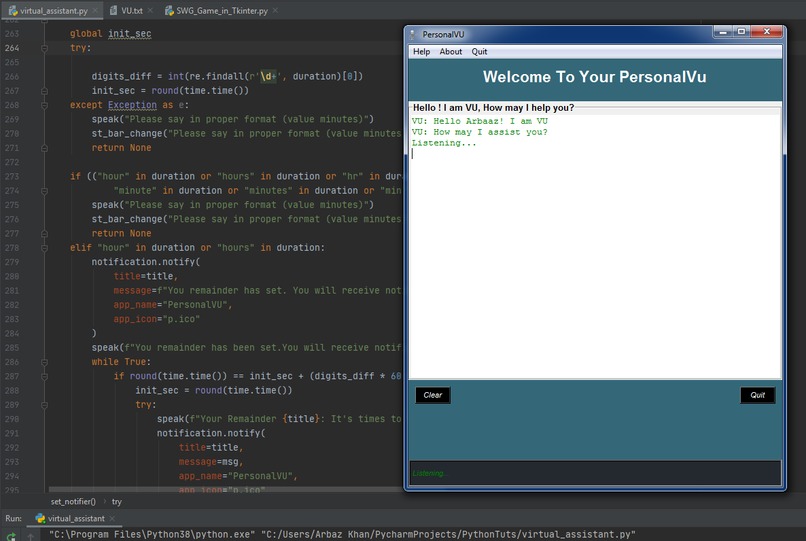Click init_sec on the global line 263
This screenshot has width=806, height=541.
[130, 33]
